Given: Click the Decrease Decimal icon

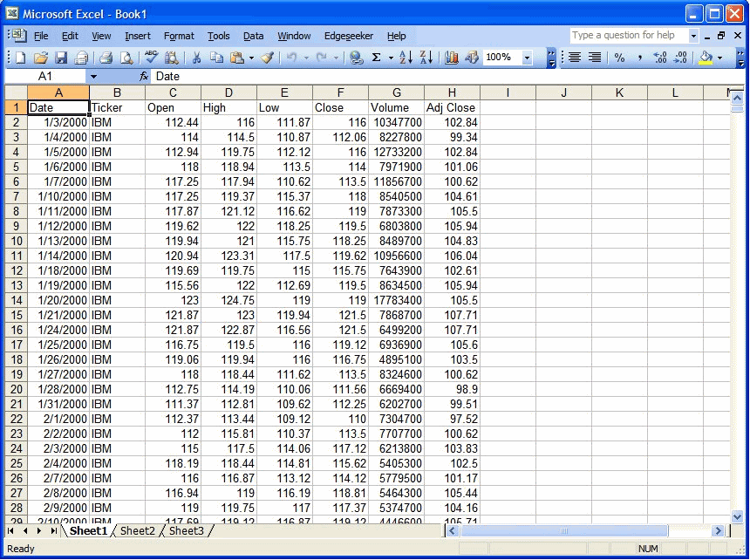Looking at the screenshot, I should pos(680,58).
